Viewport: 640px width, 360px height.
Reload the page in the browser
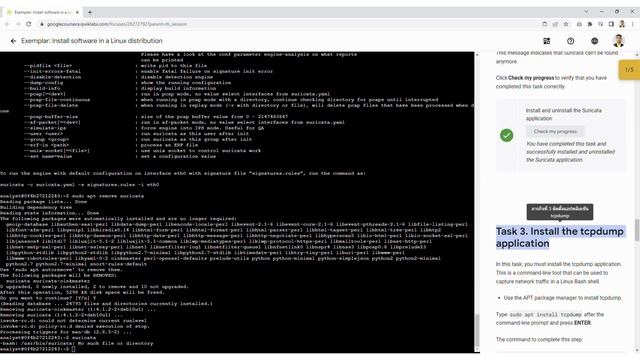click(29, 24)
